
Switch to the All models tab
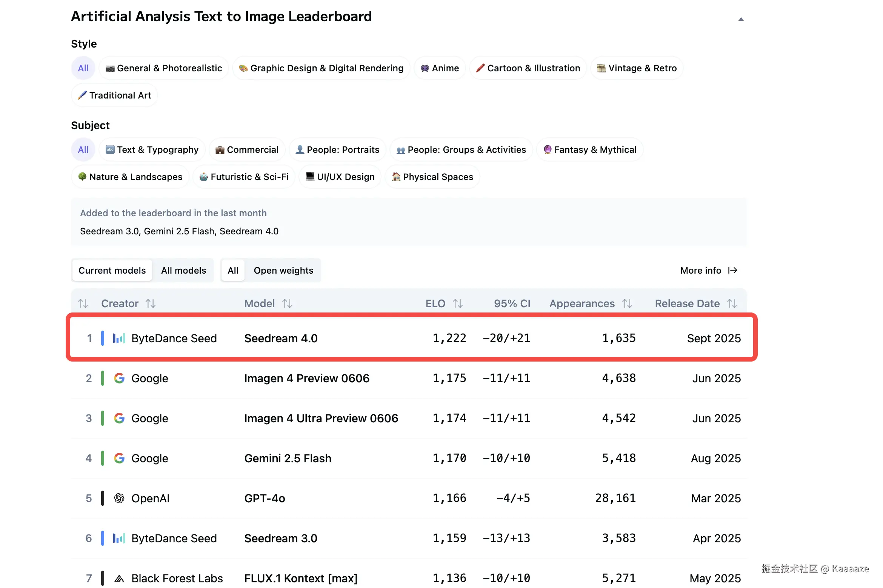pyautogui.click(x=183, y=270)
